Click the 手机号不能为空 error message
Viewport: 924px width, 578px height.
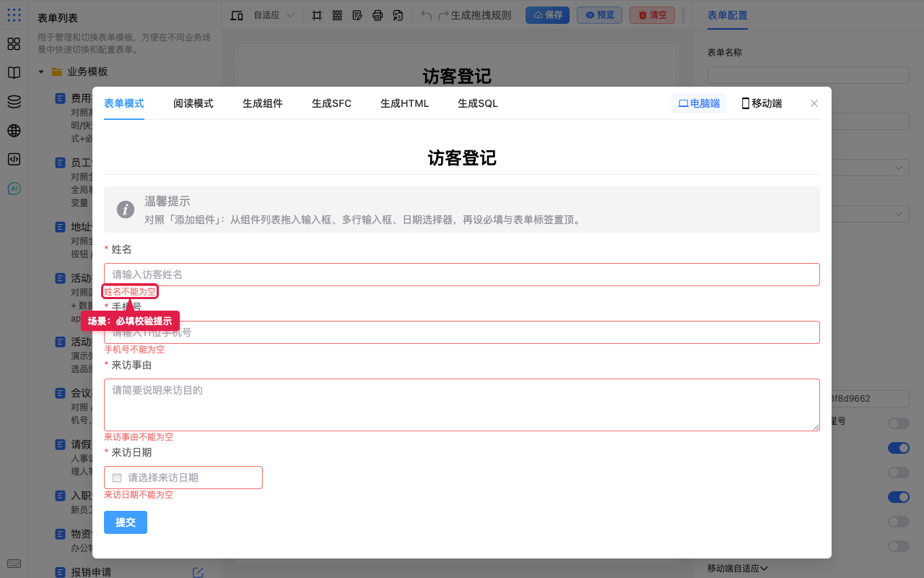tap(134, 350)
